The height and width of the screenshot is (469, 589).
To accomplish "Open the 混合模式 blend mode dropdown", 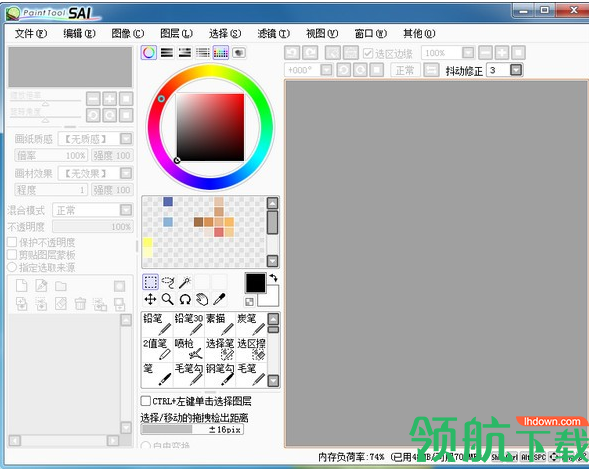I will point(126,210).
